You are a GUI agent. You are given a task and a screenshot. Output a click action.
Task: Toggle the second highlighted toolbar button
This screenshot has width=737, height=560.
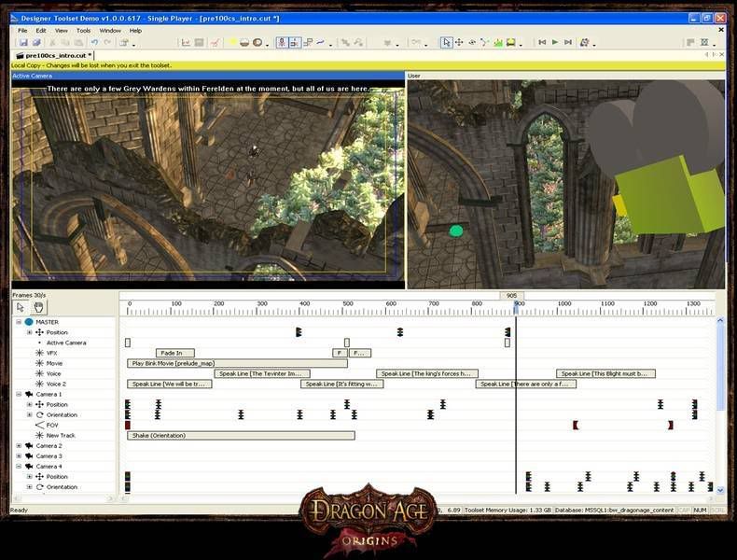[x=295, y=42]
